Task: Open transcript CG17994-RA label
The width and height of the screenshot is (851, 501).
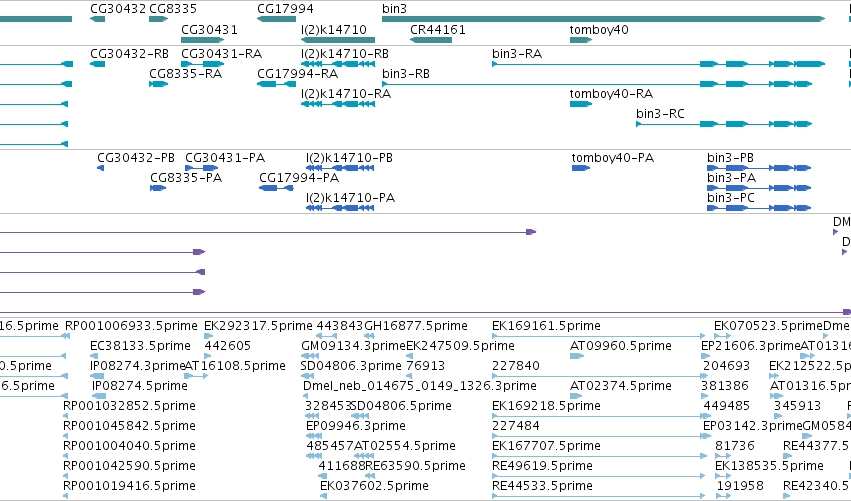Action: 297,73
